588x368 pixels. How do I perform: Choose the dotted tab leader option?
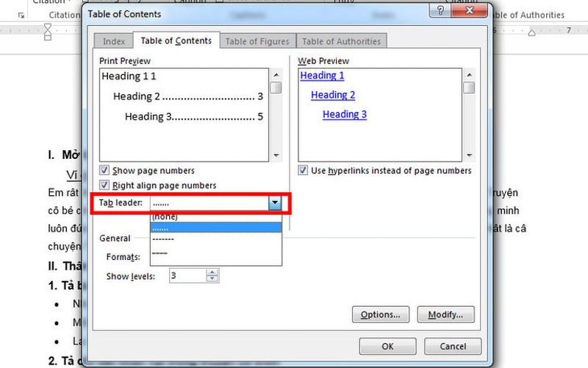point(215,227)
